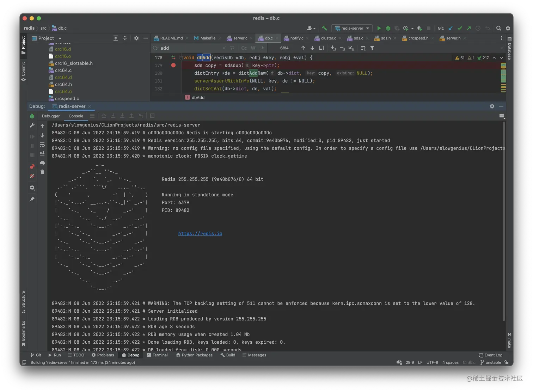Click in the search field containing add
This screenshot has height=392, width=533.
(190, 48)
